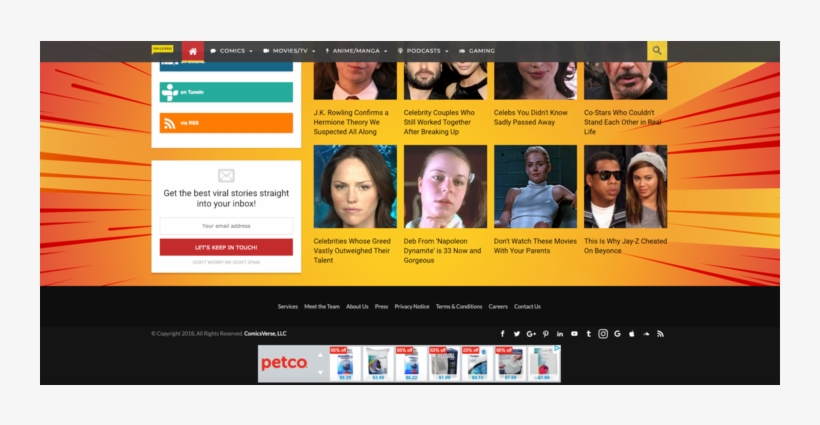Click the Let's Keep In Touch button

coord(226,247)
